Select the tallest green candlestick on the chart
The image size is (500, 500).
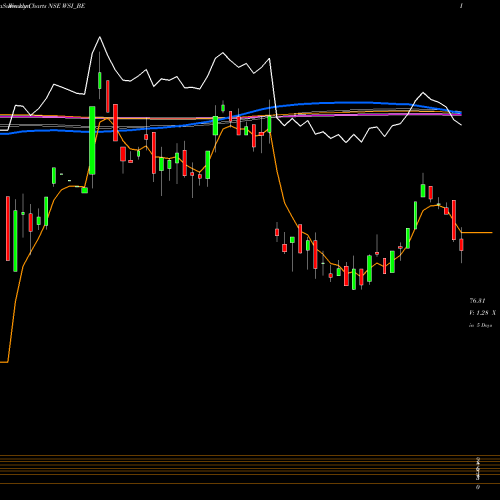(x=92, y=140)
